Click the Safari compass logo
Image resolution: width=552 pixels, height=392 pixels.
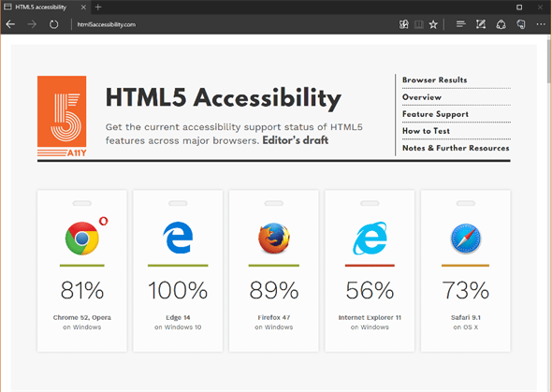click(x=466, y=239)
